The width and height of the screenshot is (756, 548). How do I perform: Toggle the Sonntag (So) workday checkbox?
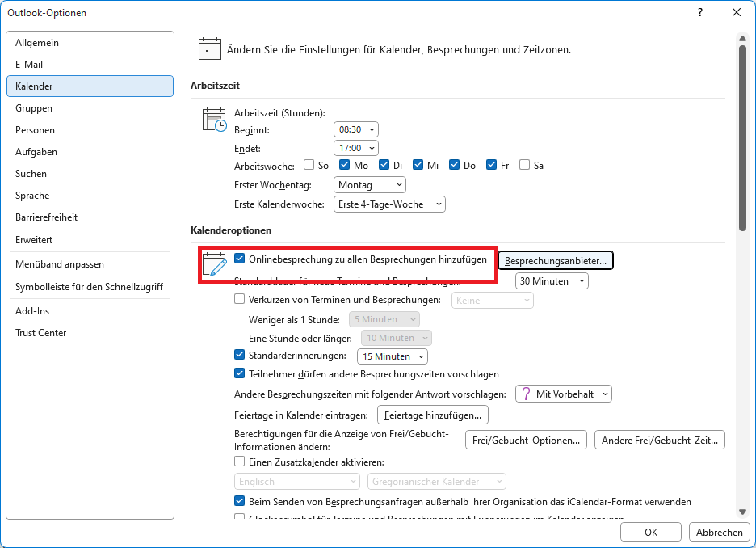(309, 165)
